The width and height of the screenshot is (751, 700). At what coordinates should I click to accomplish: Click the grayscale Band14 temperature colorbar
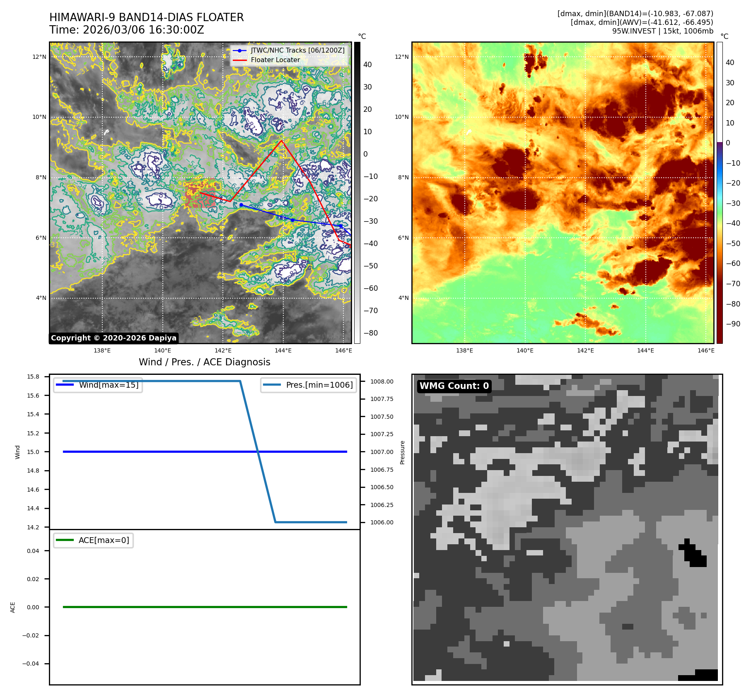[357, 193]
